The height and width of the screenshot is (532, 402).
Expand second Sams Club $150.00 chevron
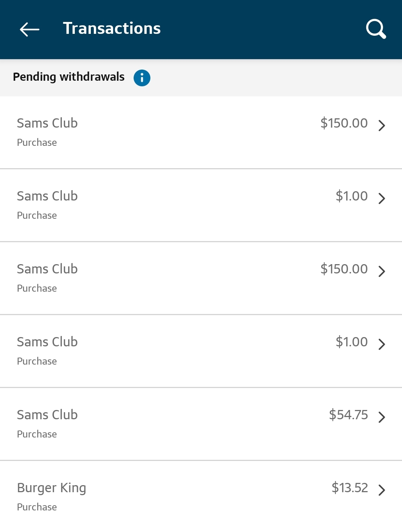tap(382, 271)
